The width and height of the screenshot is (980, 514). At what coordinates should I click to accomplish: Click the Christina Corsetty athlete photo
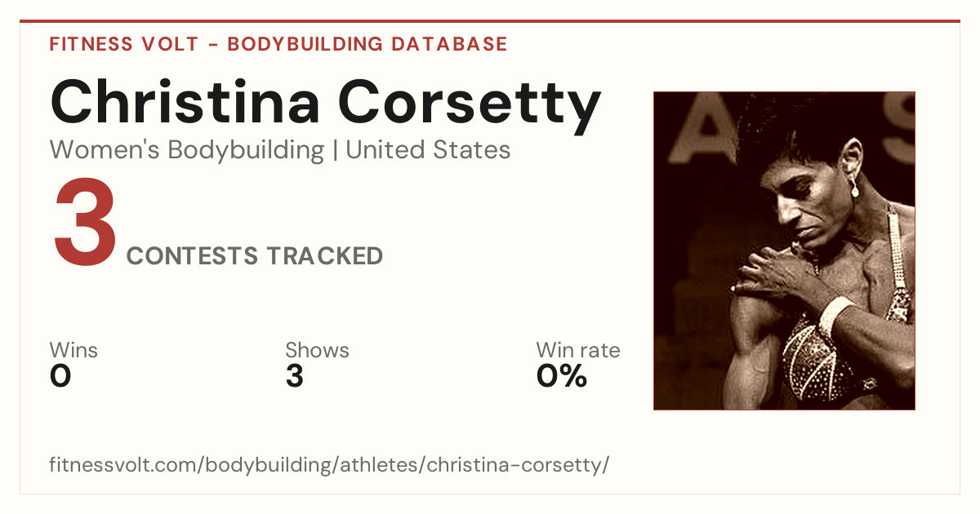pyautogui.click(x=784, y=250)
